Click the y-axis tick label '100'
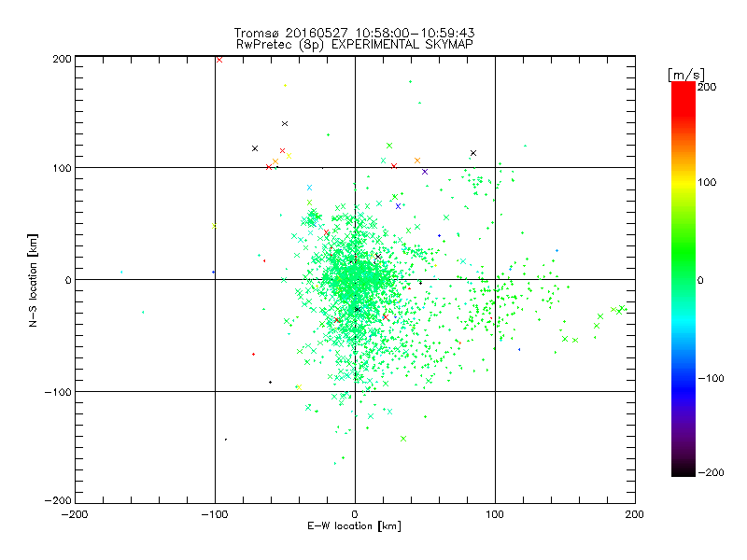 point(62,168)
